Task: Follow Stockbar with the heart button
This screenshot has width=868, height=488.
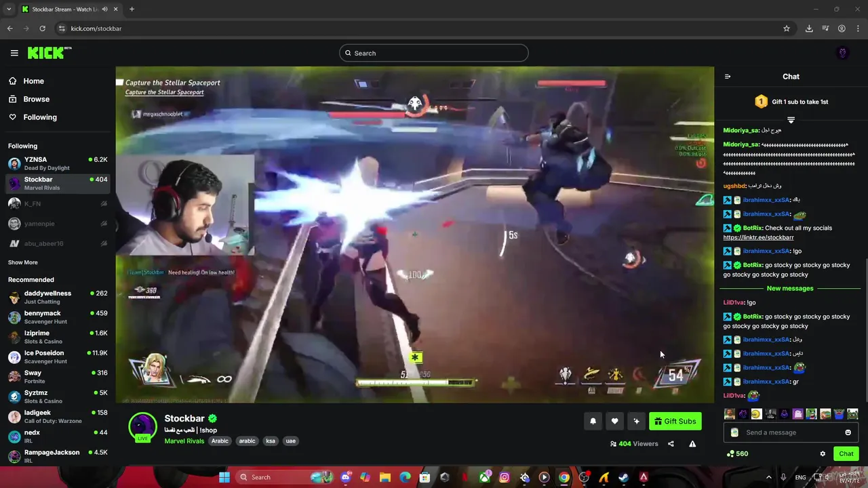Action: tap(614, 421)
